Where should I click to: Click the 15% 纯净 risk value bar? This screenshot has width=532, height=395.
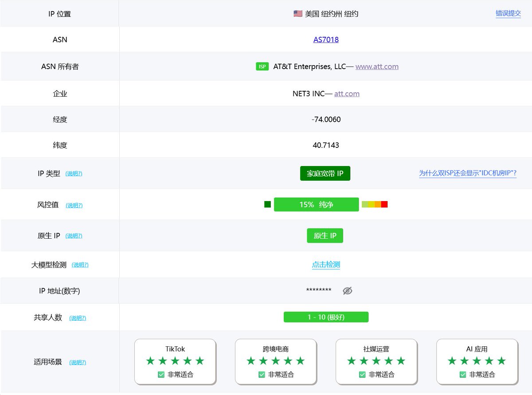pos(317,204)
